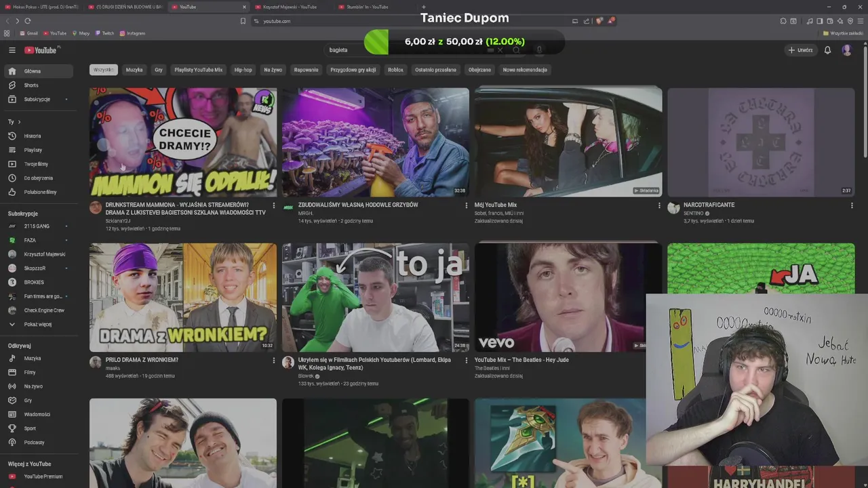Image resolution: width=868 pixels, height=488 pixels.
Task: Open the Instagram bookmark
Action: pos(132,33)
